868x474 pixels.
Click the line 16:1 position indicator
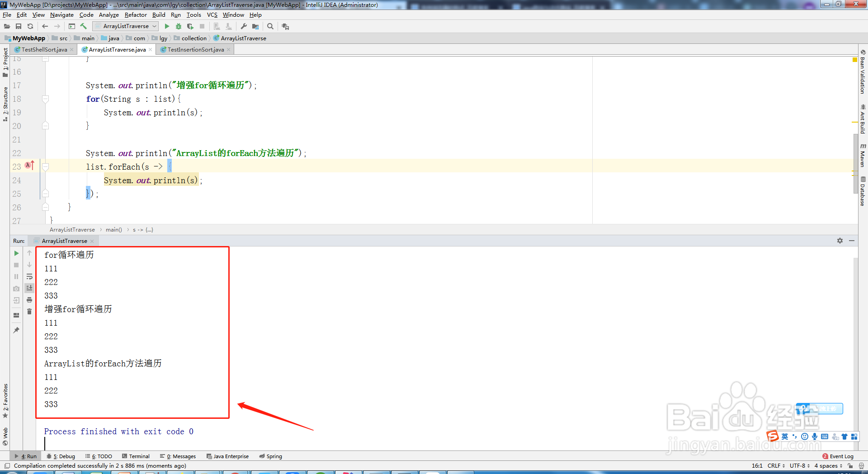(757, 465)
